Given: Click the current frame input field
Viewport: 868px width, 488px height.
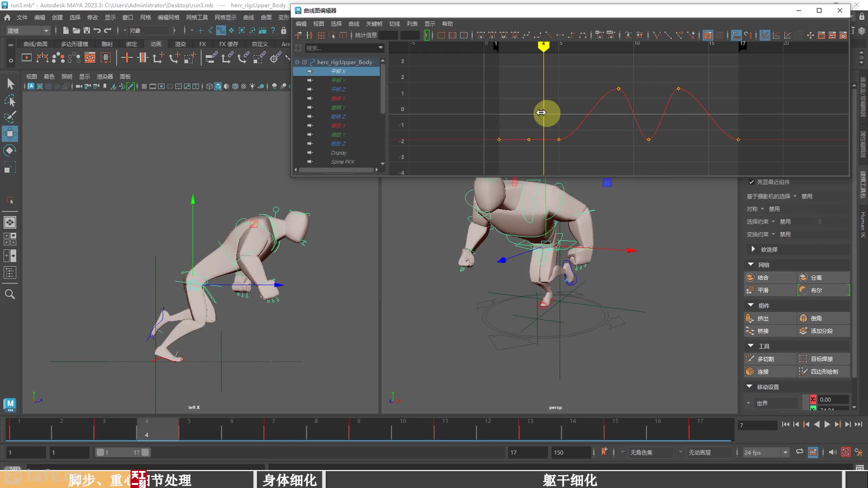Looking at the screenshot, I should click(757, 425).
